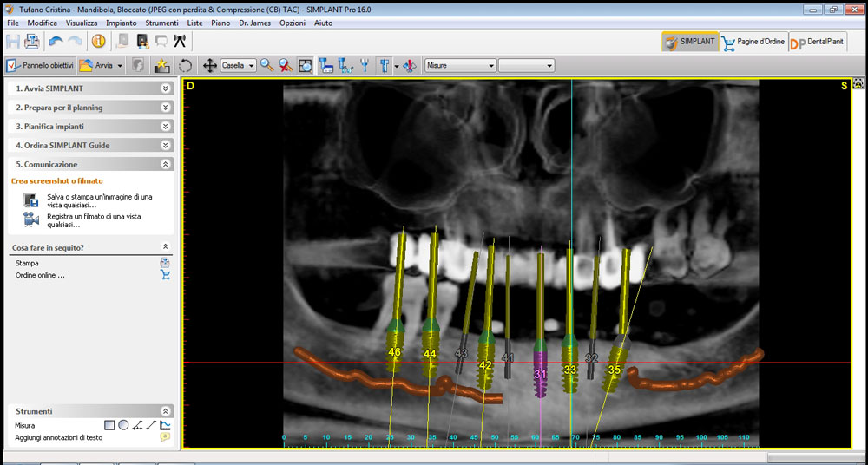Click the zoom-to-fit view icon
The image size is (868, 465).
pos(305,65)
